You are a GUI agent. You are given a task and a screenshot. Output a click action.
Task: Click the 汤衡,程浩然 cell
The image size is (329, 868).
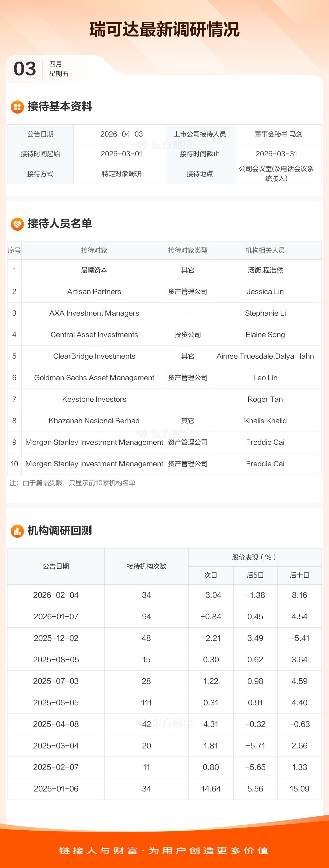pos(265,270)
